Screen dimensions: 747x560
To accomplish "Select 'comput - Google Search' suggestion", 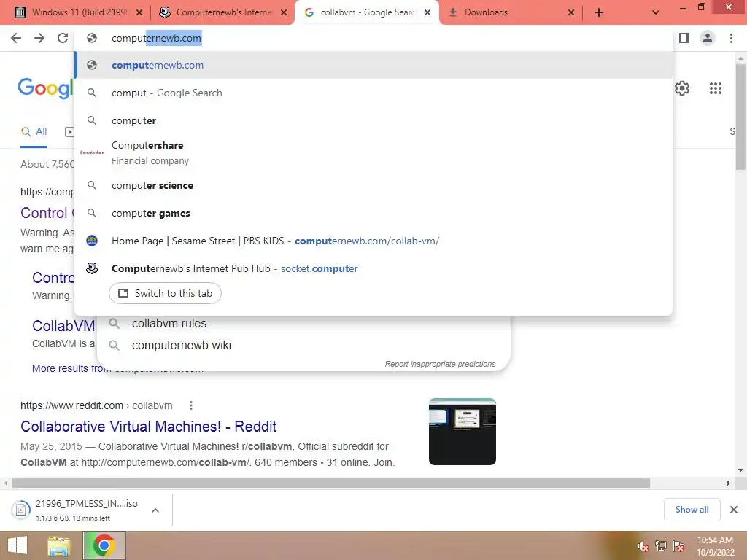I will [x=373, y=93].
